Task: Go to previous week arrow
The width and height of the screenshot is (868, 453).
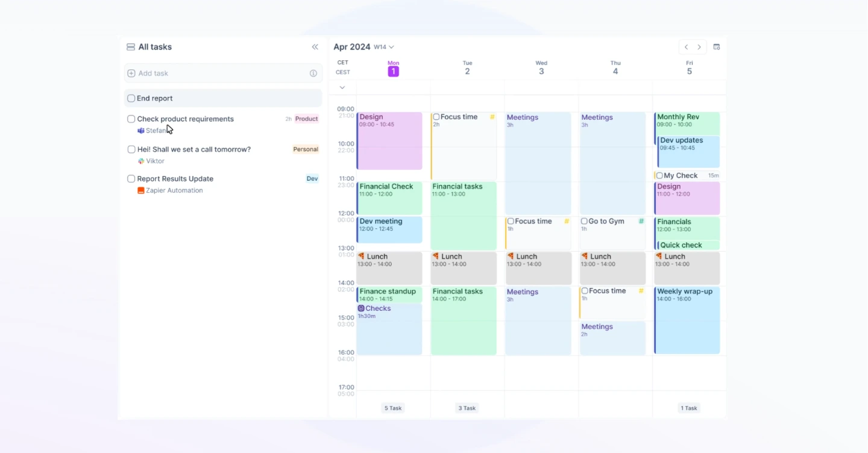Action: 686,47
